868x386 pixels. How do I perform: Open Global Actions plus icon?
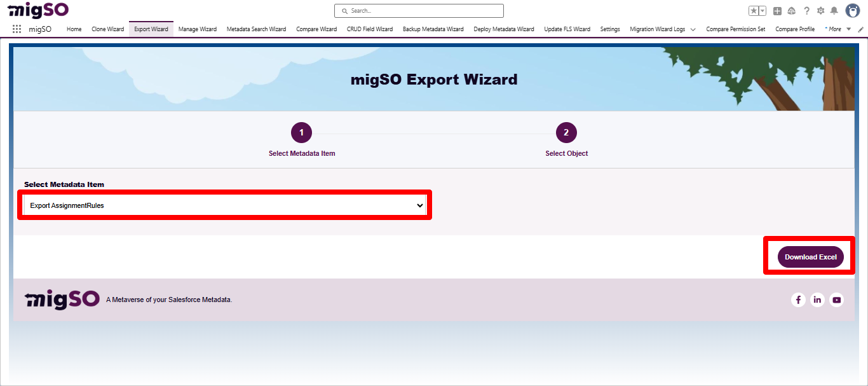tap(777, 11)
